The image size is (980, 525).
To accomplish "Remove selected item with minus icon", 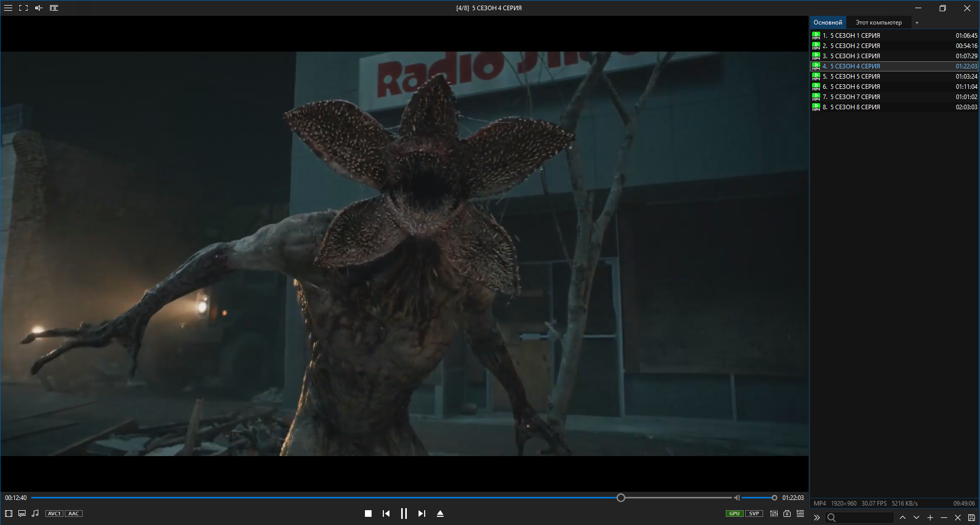I will [x=944, y=518].
